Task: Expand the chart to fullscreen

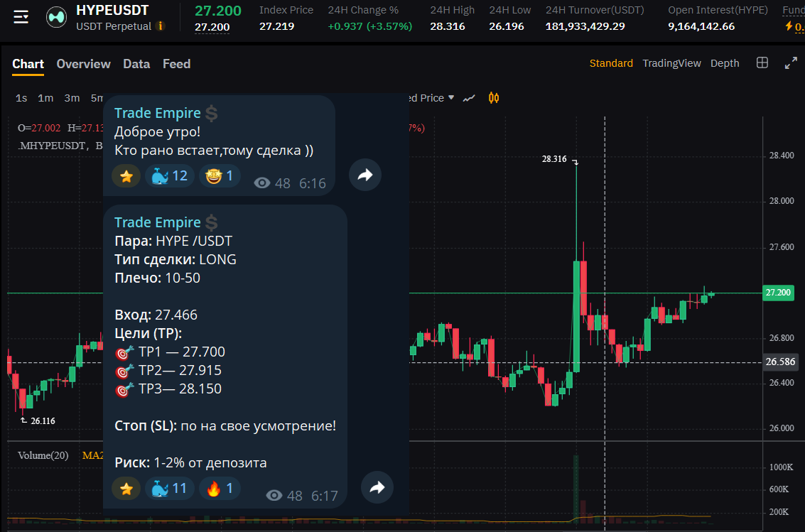Action: [x=790, y=63]
